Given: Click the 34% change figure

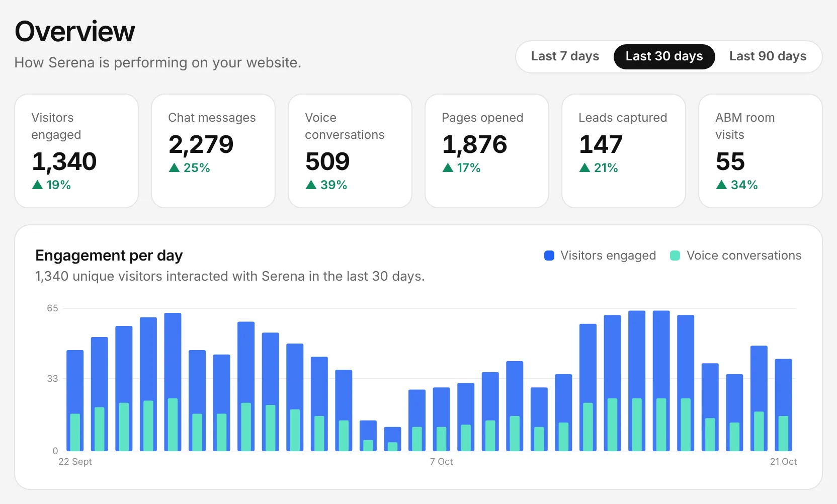Looking at the screenshot, I should coord(744,185).
